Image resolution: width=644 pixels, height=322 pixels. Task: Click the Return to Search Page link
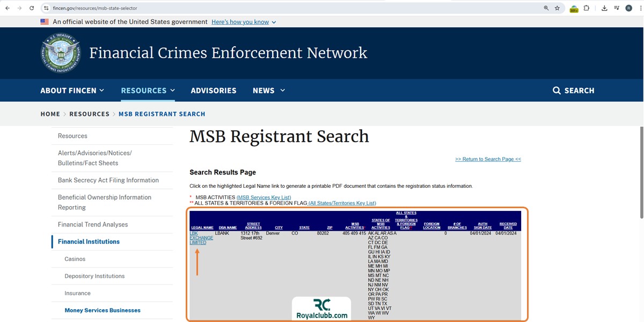click(488, 159)
